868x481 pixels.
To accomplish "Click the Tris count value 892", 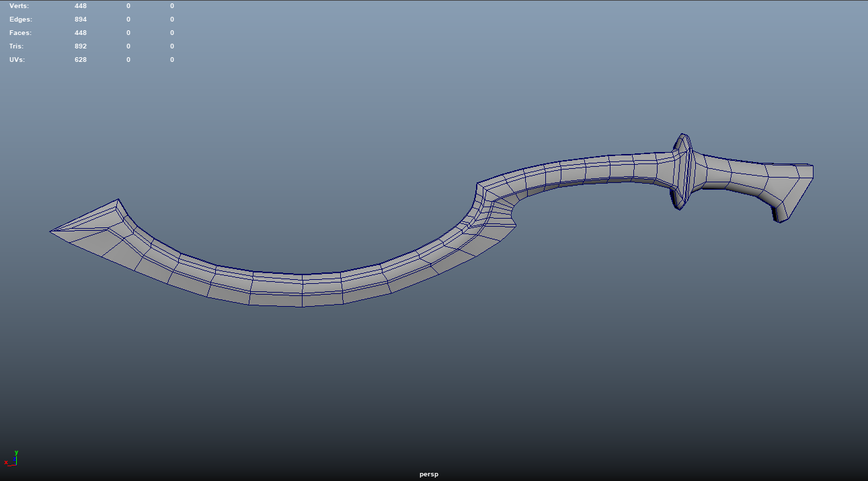I will click(x=81, y=46).
